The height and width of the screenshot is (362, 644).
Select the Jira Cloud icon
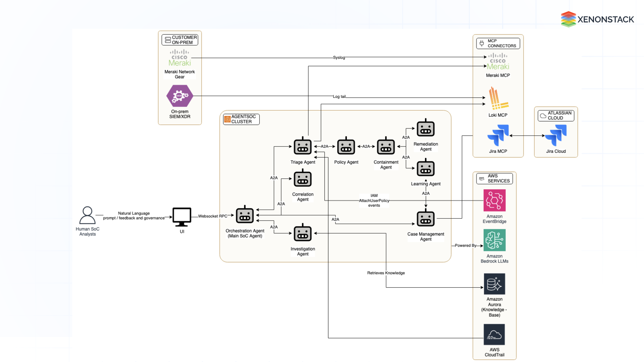555,136
